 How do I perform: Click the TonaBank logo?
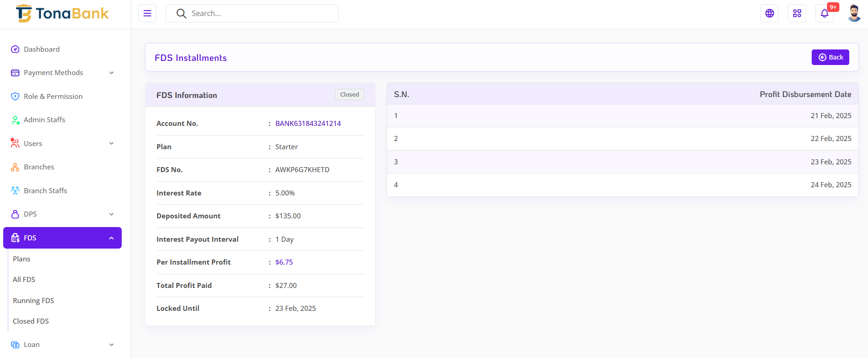click(x=63, y=14)
